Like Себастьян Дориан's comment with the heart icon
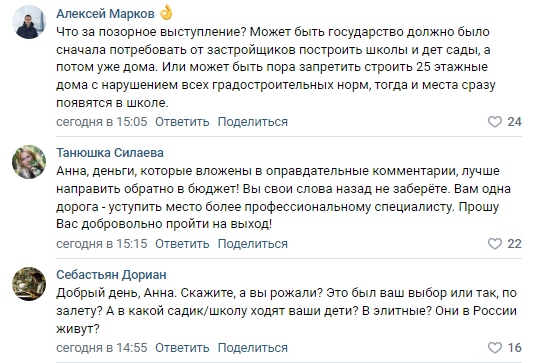The height and width of the screenshot is (363, 533). (x=495, y=348)
